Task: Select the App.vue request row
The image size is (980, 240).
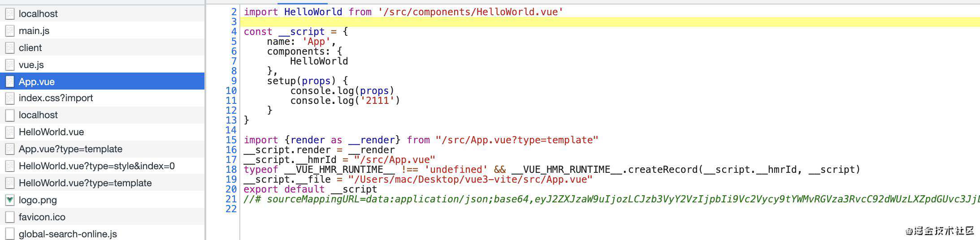Action: 102,81
